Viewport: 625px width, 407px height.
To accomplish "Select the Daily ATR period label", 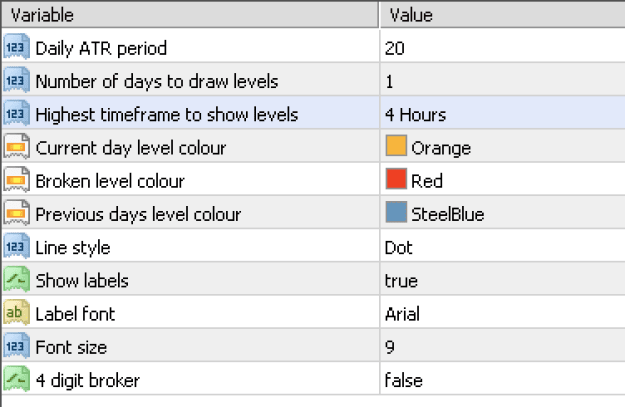I will [x=101, y=49].
